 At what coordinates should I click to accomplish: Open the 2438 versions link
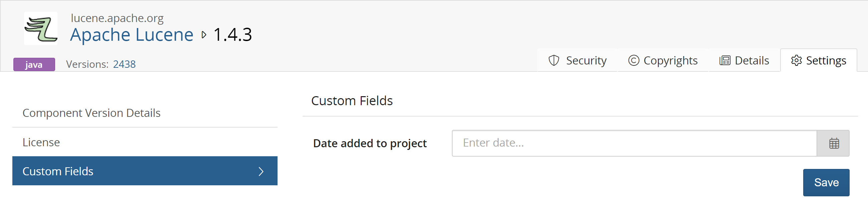click(124, 64)
